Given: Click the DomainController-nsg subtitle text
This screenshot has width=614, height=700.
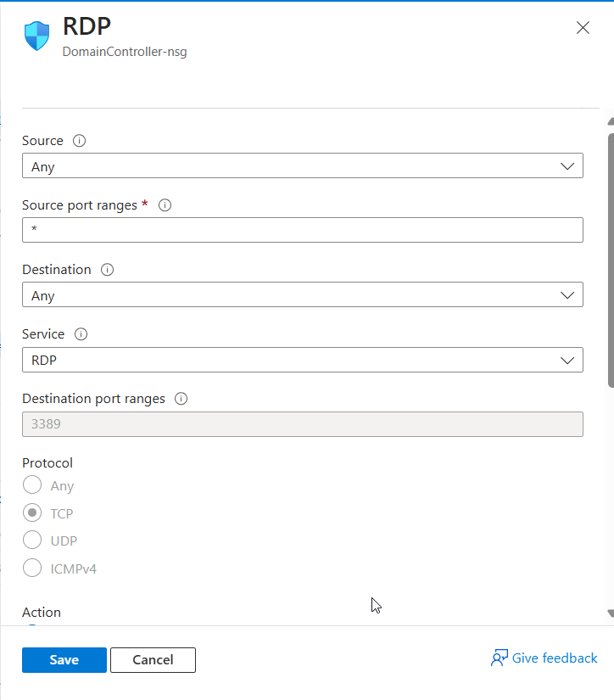Looking at the screenshot, I should pos(125,52).
